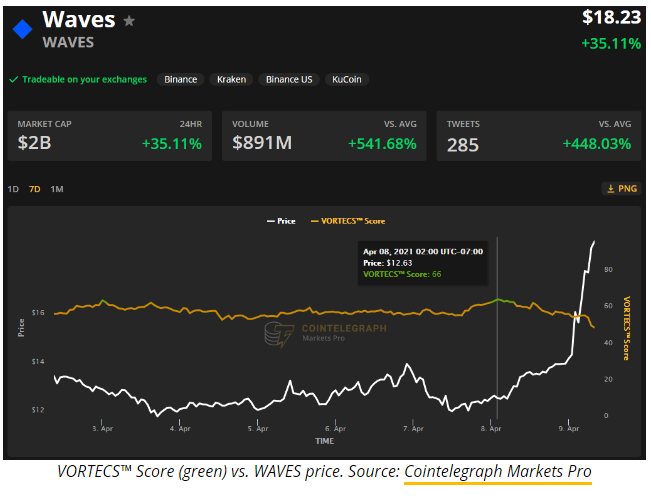
Task: Click the blue Waves diamond logo
Action: coord(22,29)
